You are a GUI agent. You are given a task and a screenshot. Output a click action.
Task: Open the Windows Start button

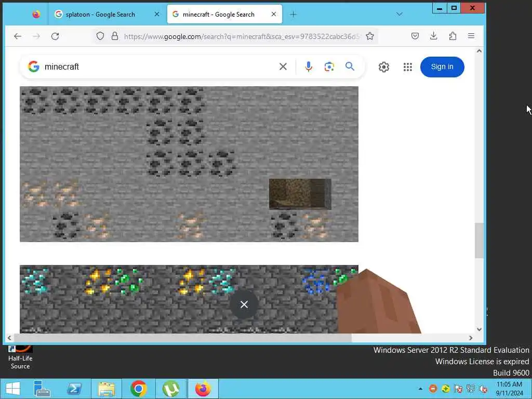12,389
